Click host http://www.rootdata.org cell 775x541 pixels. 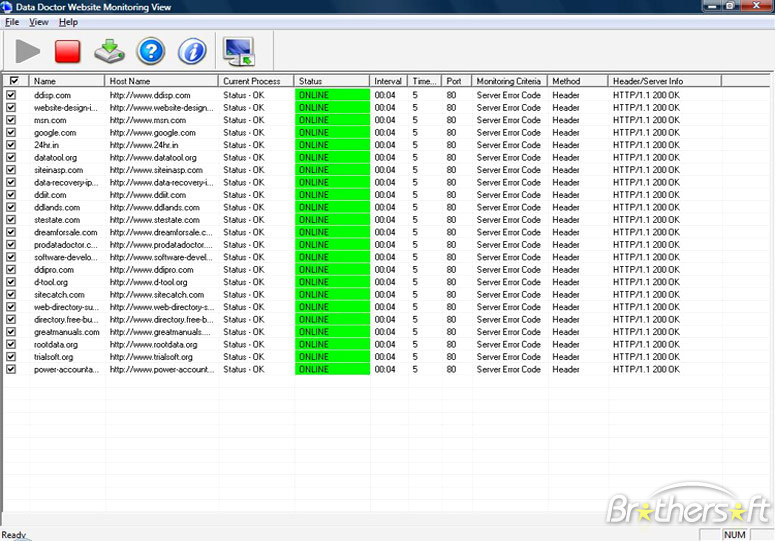coord(153,344)
